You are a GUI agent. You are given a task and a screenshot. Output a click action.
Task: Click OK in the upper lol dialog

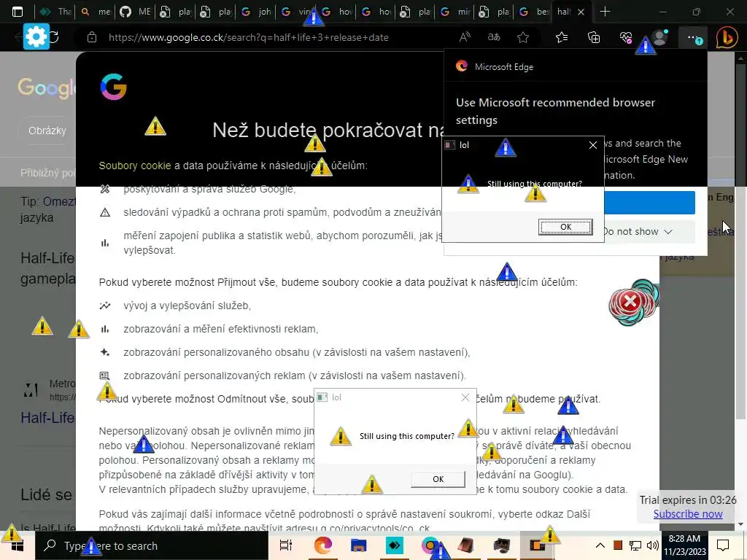565,227
